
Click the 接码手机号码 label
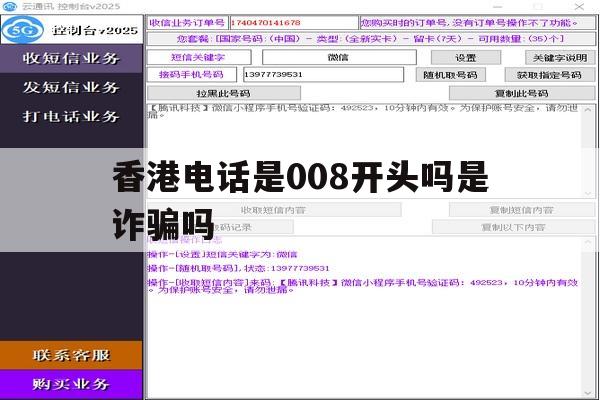point(191,74)
